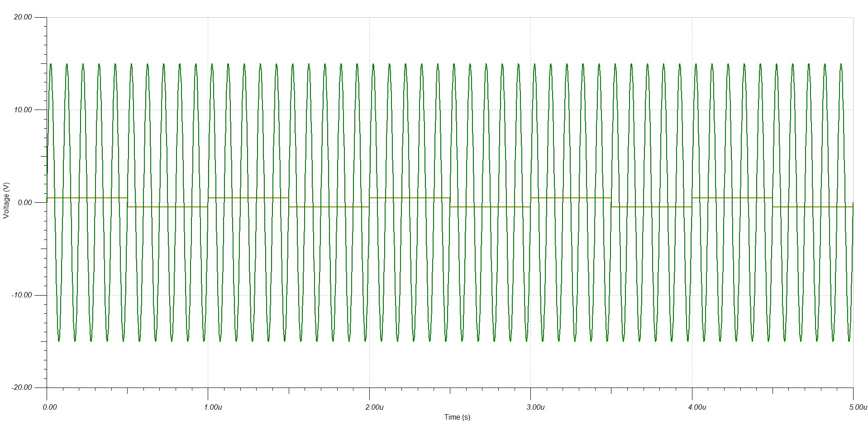Screen dimensions: 868x426
Task: Select the Time (s) axis title
Action: pos(457,417)
